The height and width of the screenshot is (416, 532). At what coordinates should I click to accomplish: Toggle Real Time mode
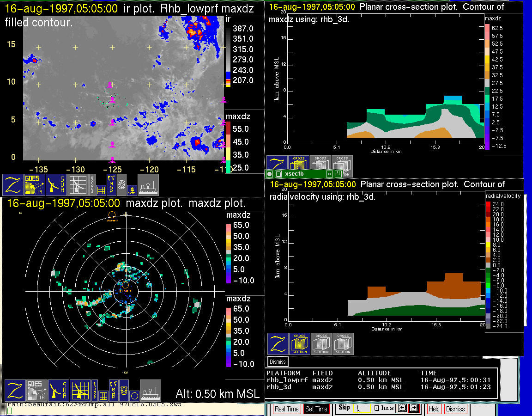pos(286,409)
